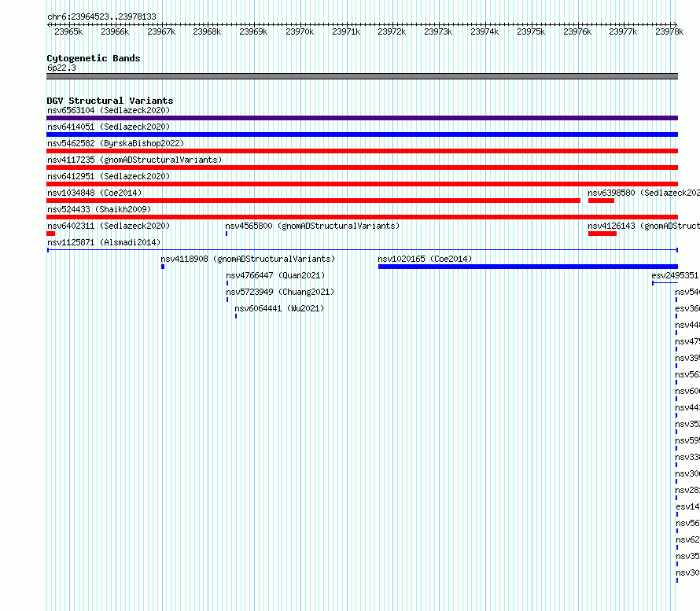The width and height of the screenshot is (700, 611).
Task: Click the cut-off nsv33 variant label
Action: [x=687, y=457]
